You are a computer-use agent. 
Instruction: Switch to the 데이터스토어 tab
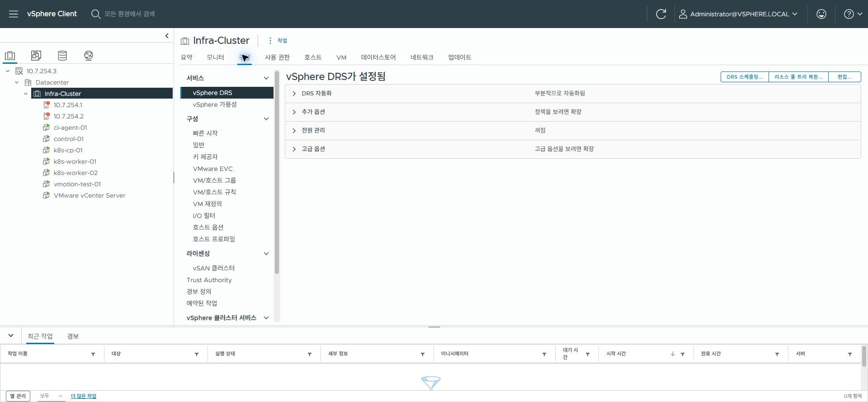tap(378, 57)
